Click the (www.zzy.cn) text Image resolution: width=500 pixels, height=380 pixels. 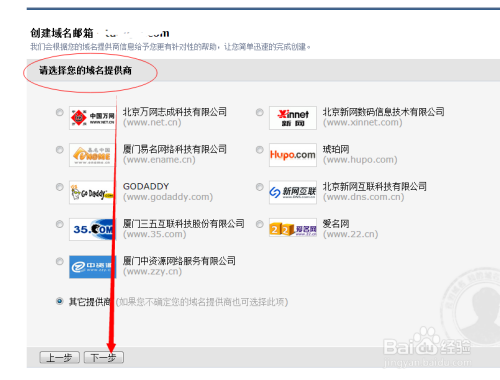pos(152,272)
